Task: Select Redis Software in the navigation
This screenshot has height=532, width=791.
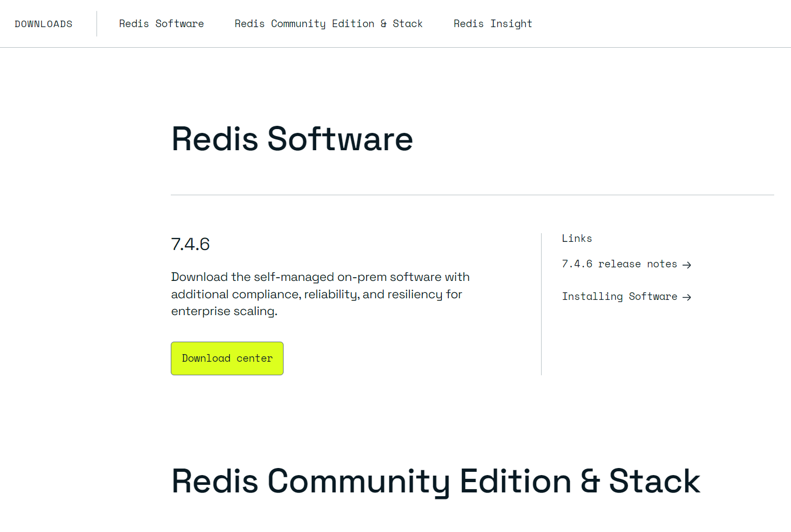Action: pos(161,23)
